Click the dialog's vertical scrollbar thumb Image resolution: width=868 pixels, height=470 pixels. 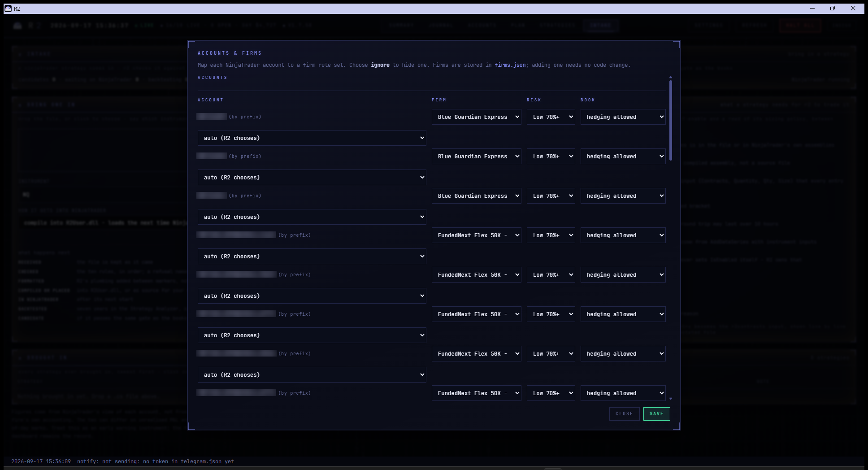click(x=671, y=120)
